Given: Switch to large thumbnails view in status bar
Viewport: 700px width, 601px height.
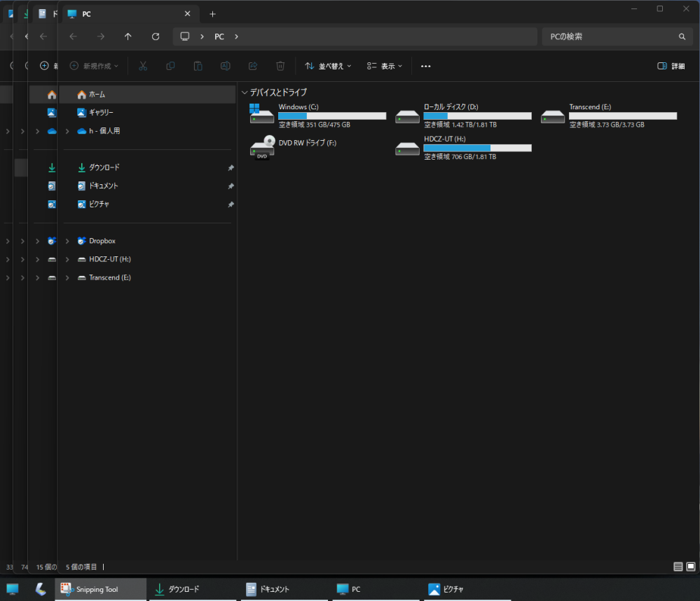Looking at the screenshot, I should click(690, 566).
